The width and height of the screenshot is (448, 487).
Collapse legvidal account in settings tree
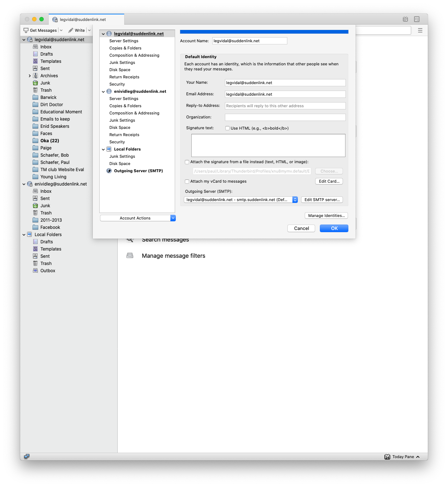[x=103, y=34]
